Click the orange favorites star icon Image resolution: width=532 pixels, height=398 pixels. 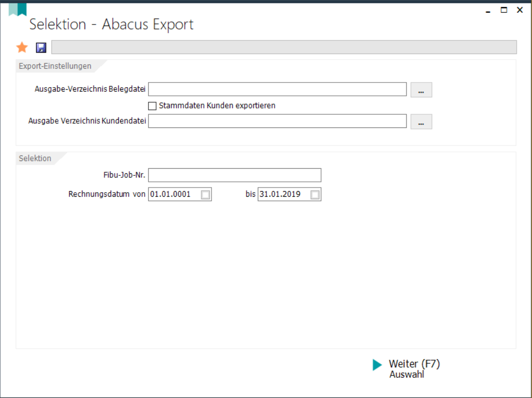[22, 47]
